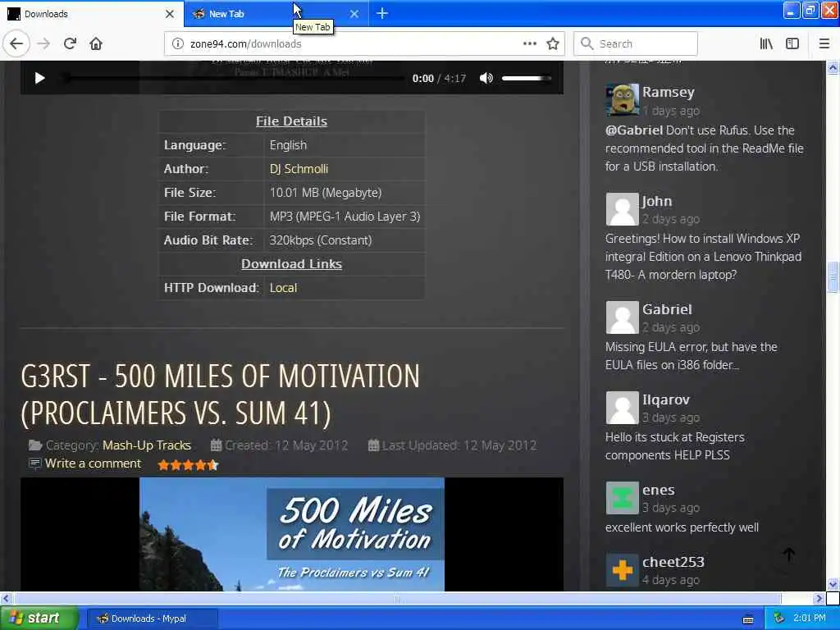Rate using the orange star rating

(188, 465)
